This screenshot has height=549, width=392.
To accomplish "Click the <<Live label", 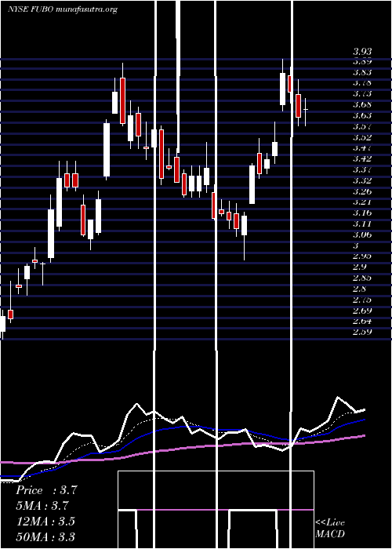I will point(330,523).
